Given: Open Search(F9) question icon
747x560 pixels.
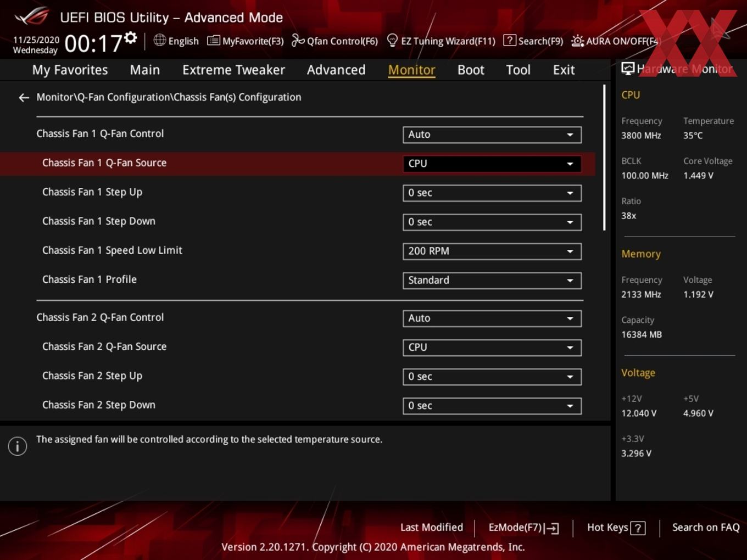Looking at the screenshot, I should click(x=510, y=40).
